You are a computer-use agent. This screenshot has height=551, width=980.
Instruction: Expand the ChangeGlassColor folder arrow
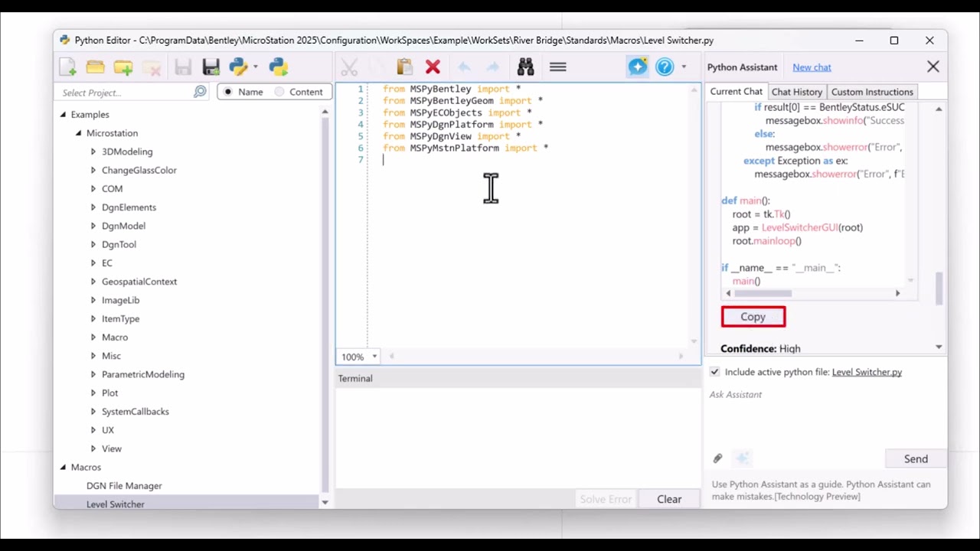tap(93, 170)
